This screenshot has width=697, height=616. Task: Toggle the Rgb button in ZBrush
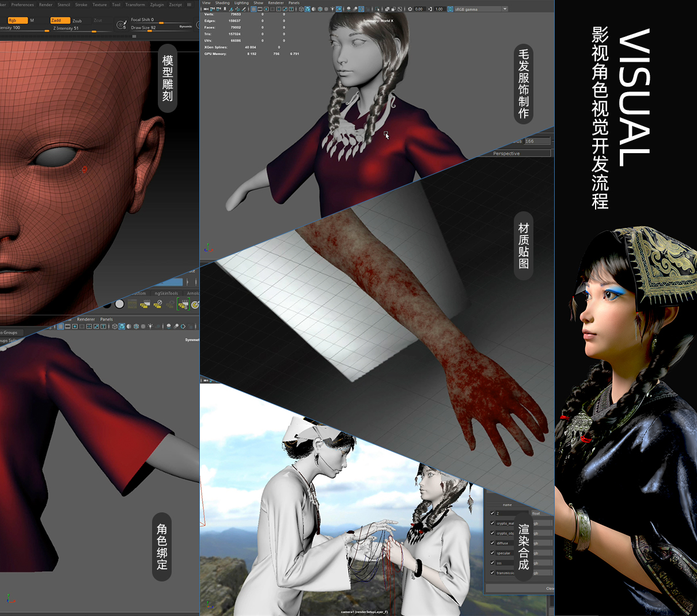[x=17, y=20]
